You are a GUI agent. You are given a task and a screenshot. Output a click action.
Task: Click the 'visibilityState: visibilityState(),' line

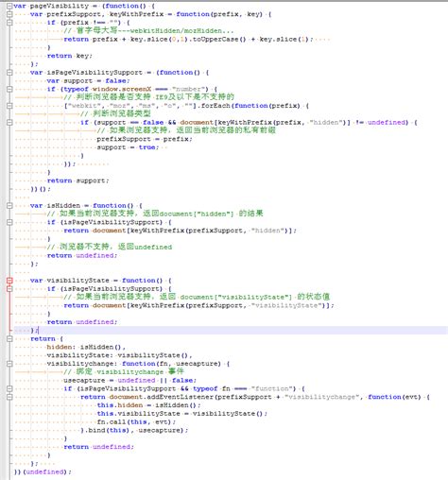click(x=119, y=355)
